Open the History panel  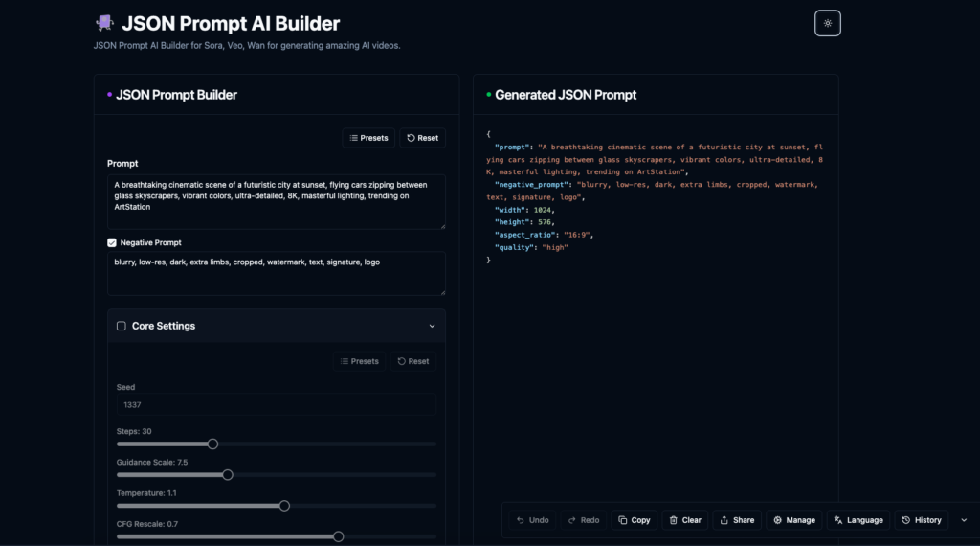click(x=922, y=520)
